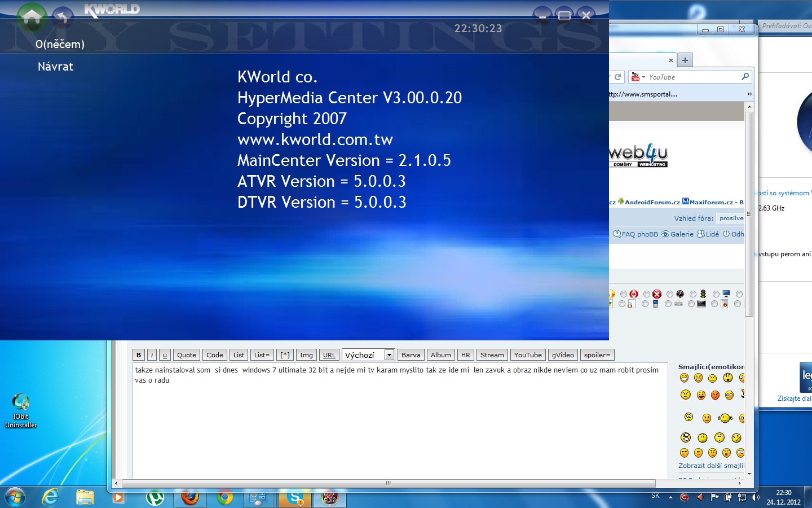Viewport: 812px width, 508px height.
Task: Click the italic formatting button
Action: coord(152,355)
